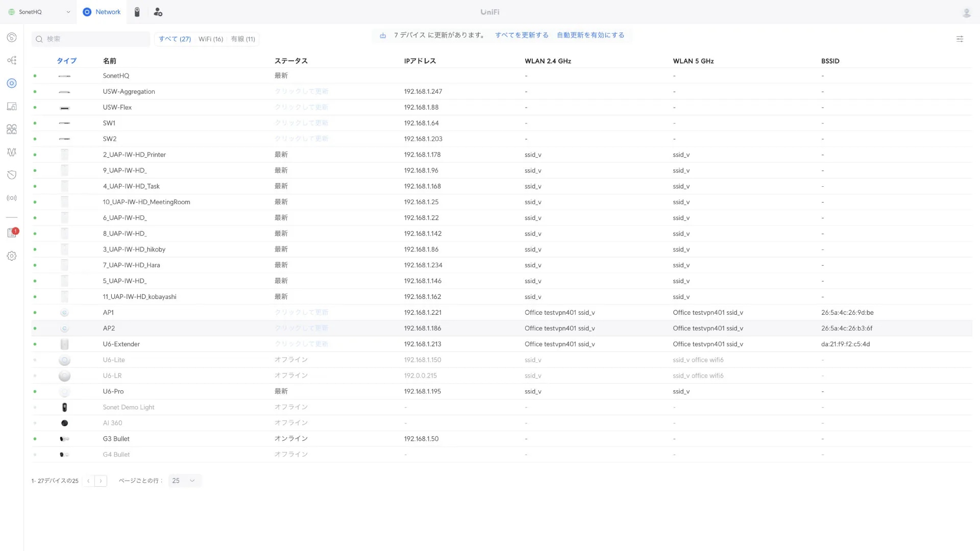Click the USW-Flex device name
Viewport: 980px width, 551px height.
(117, 108)
